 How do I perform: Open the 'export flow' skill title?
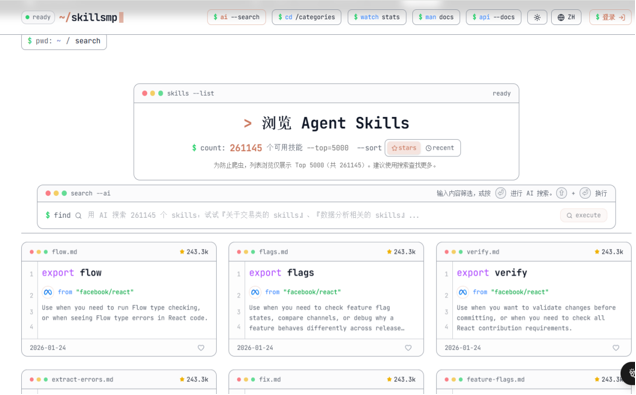(x=72, y=273)
